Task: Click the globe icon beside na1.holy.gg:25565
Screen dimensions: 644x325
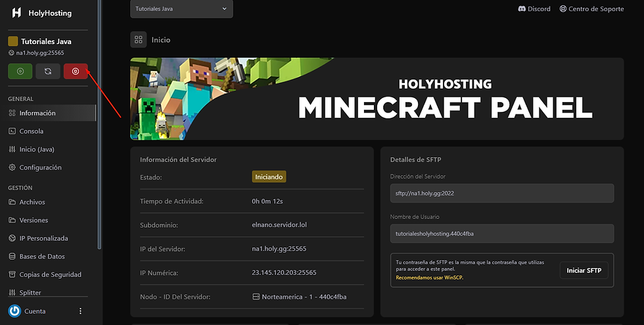Action: point(12,53)
